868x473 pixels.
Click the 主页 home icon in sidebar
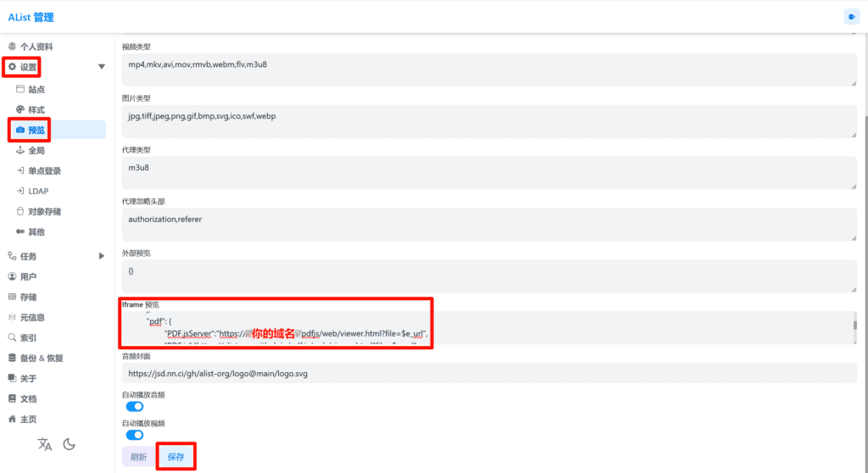[x=12, y=419]
